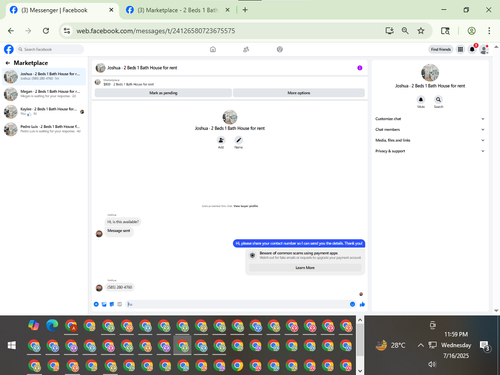Viewport: 500px width, 375px height.
Task: Click More options button
Action: (x=299, y=93)
